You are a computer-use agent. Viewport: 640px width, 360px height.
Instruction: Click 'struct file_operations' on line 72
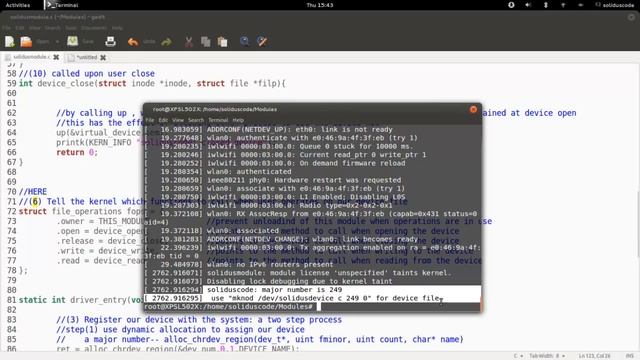coord(70,211)
